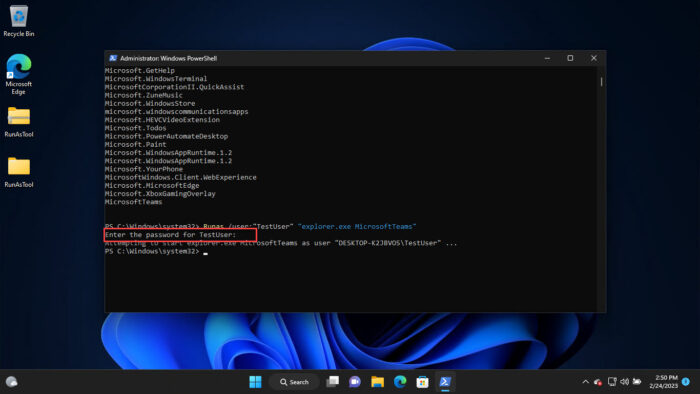This screenshot has height=394, width=700.
Task: Select the RunAsTool zipped folder icon
Action: click(18, 122)
